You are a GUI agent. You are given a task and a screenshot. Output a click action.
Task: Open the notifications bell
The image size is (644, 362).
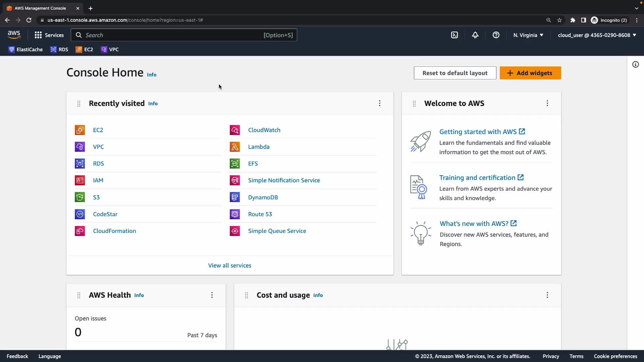pyautogui.click(x=475, y=35)
